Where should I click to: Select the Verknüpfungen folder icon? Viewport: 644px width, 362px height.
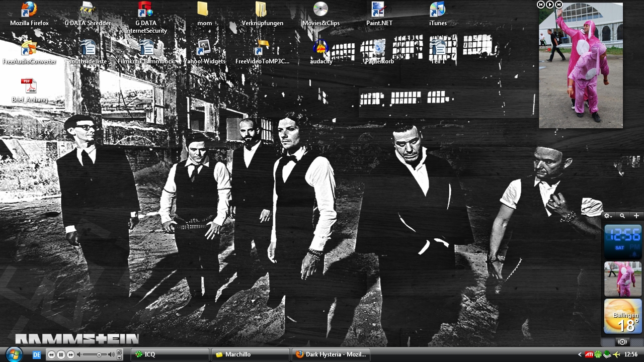pyautogui.click(x=262, y=14)
